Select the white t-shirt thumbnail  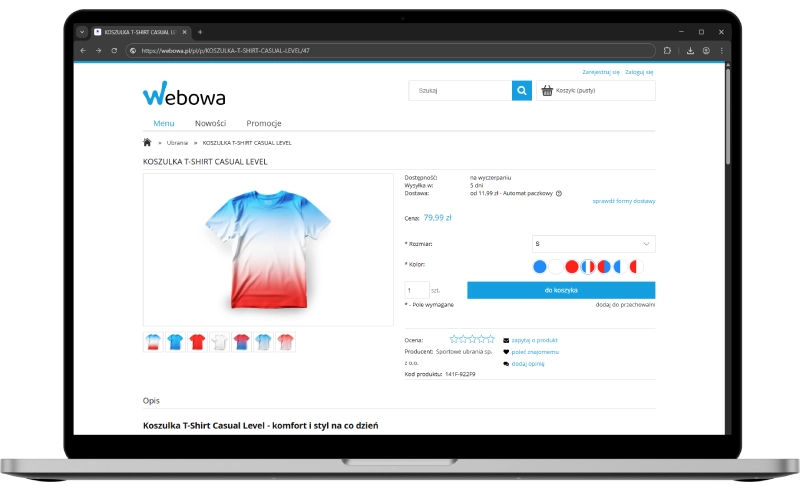pos(219,341)
